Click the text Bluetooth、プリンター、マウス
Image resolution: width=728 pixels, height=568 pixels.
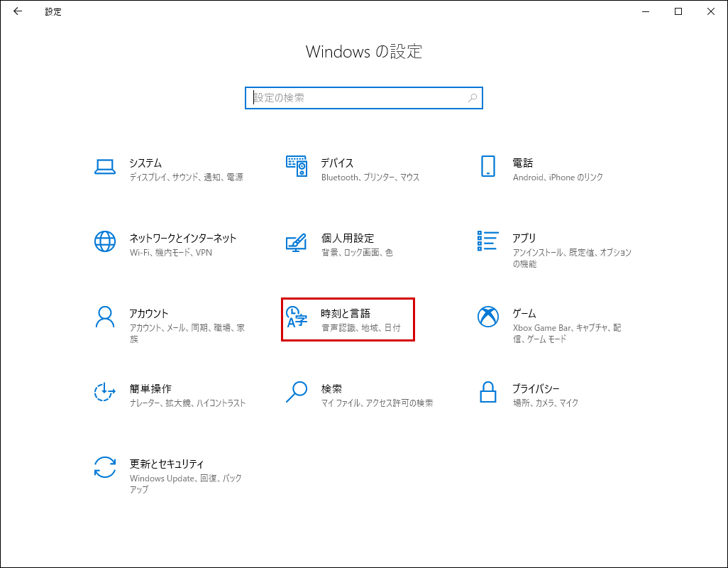point(370,177)
